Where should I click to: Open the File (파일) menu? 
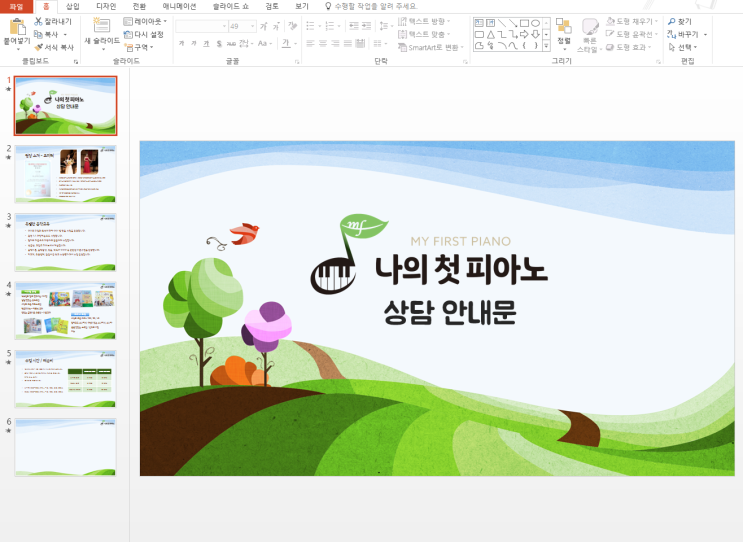point(15,6)
